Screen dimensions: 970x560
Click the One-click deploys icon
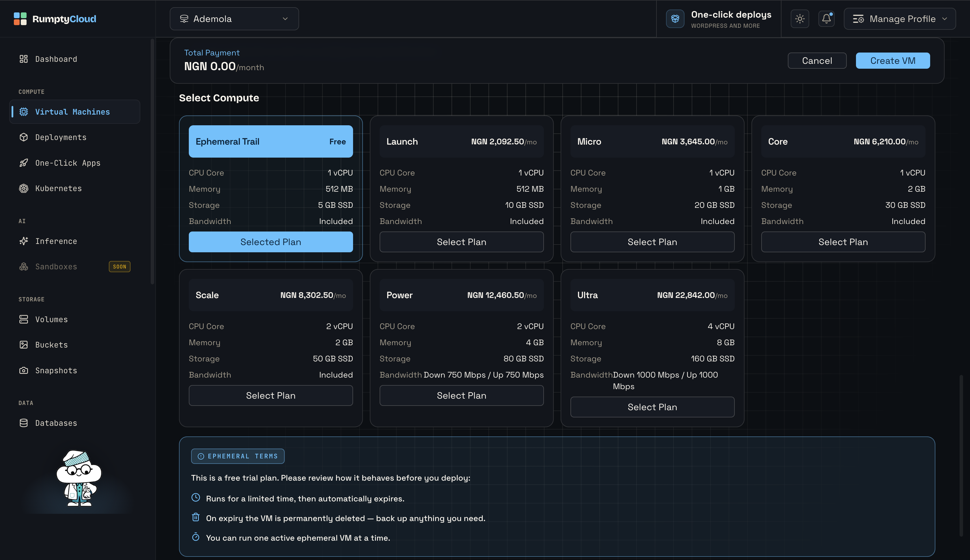[x=675, y=19]
